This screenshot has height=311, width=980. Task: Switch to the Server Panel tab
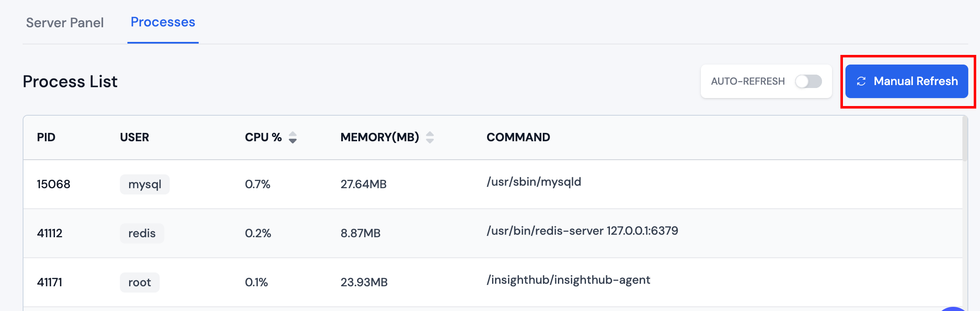click(x=65, y=23)
